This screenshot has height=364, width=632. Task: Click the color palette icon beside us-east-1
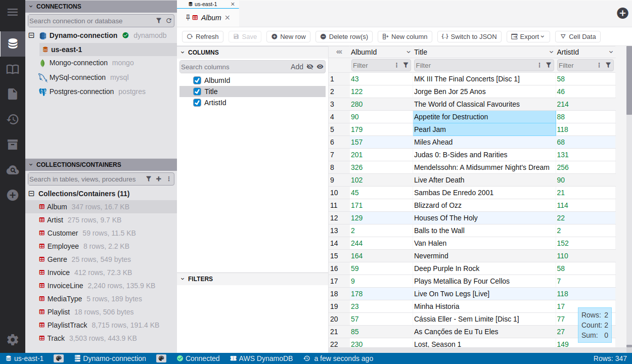click(x=59, y=358)
